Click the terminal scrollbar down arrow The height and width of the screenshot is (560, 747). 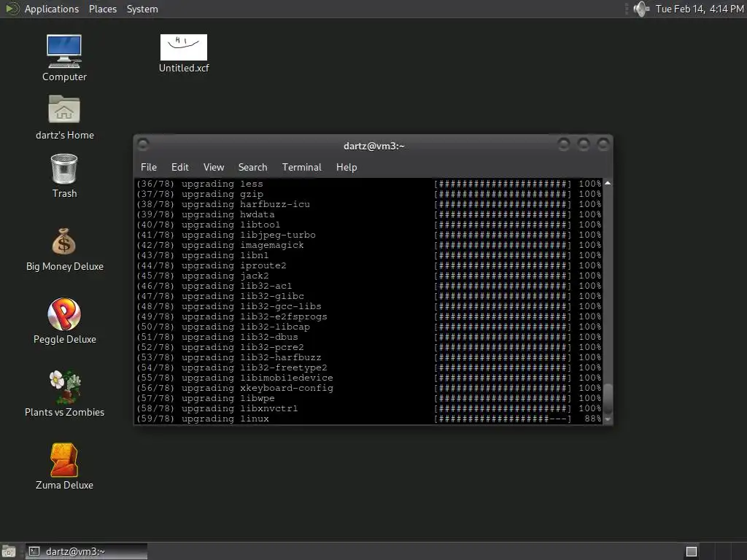coord(608,419)
